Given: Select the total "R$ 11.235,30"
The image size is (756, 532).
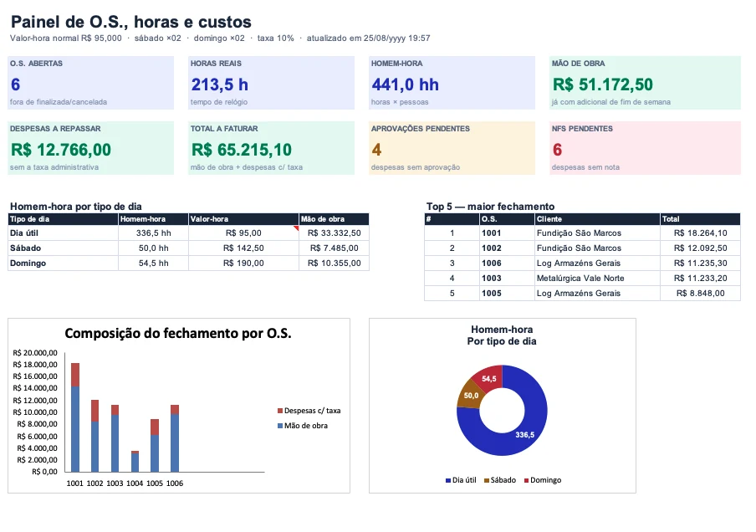Looking at the screenshot, I should (701, 263).
